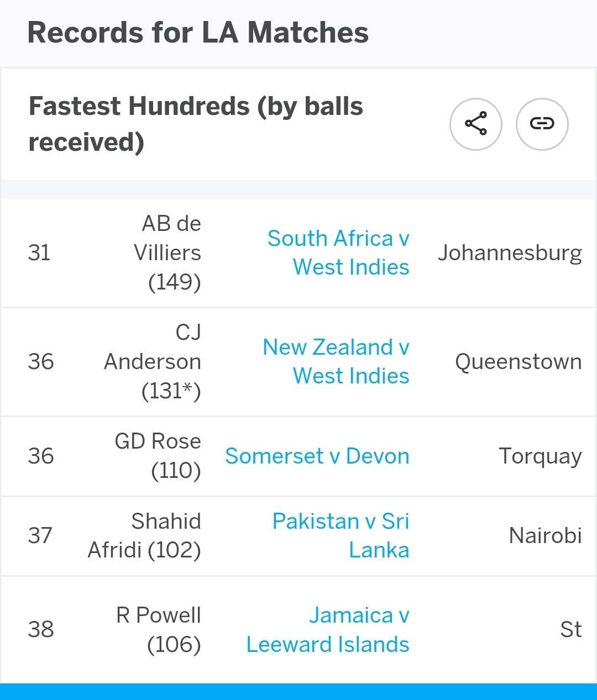Image resolution: width=597 pixels, height=700 pixels.
Task: Click the Fastest Hundreds section title
Action: tap(196, 124)
